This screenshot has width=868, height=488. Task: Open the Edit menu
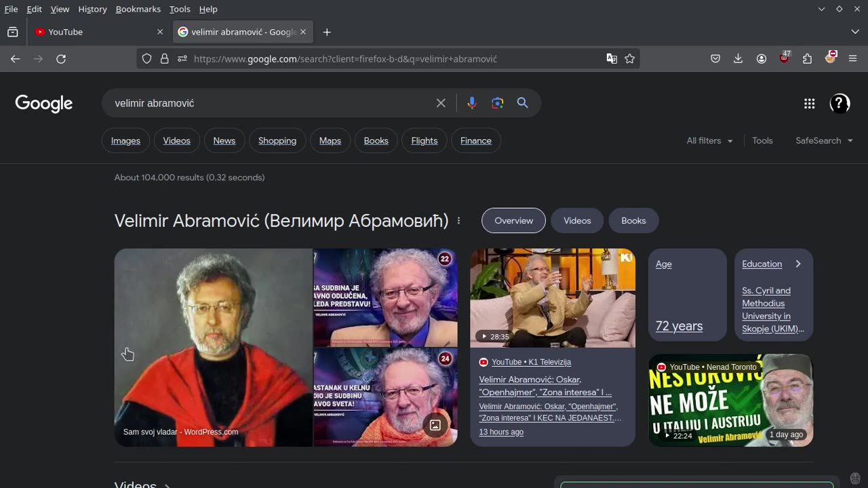pos(34,9)
